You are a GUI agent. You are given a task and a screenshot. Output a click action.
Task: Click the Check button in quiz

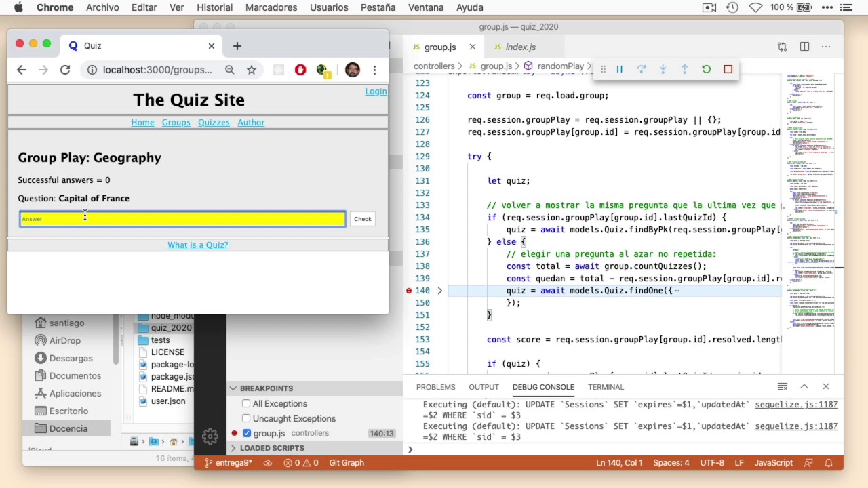[x=363, y=219]
